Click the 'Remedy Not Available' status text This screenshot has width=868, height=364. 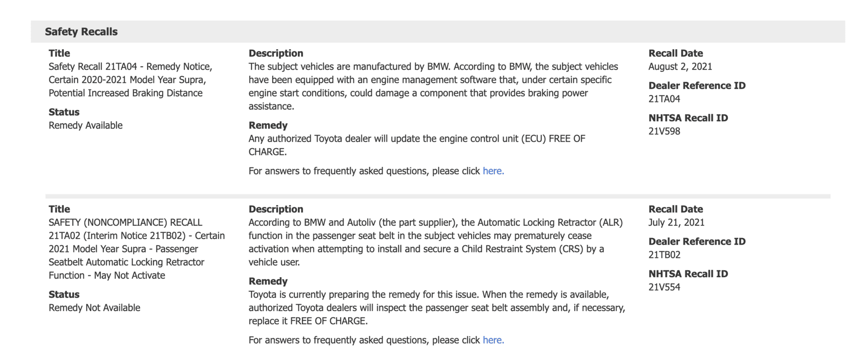coord(95,308)
